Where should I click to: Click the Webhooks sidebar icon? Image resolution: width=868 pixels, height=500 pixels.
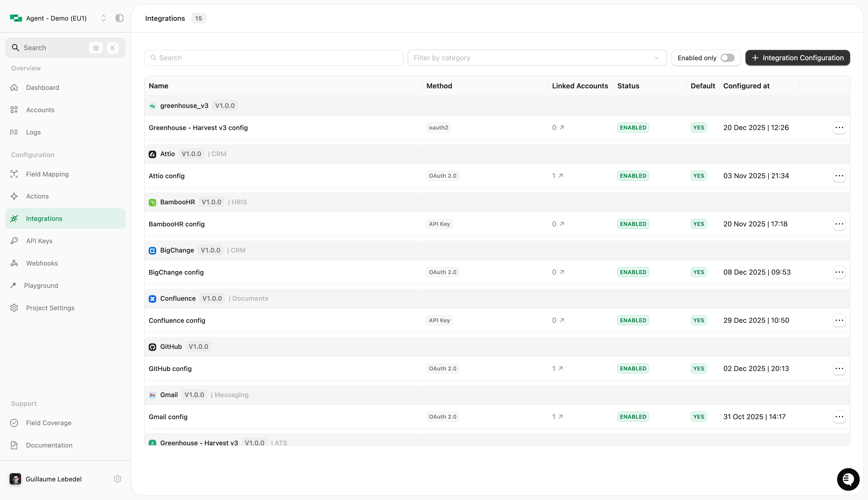coord(14,263)
